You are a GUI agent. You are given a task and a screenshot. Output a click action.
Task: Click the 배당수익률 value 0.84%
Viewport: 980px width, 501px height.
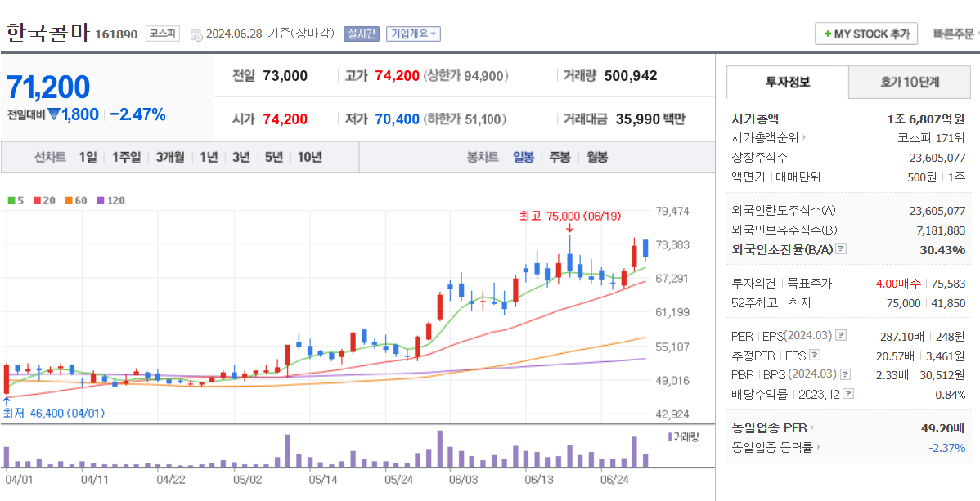click(x=950, y=394)
